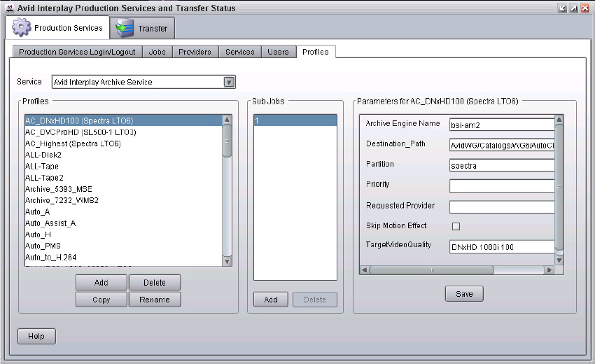595x364 pixels.
Task: Open the Providers tab
Action: tap(195, 52)
